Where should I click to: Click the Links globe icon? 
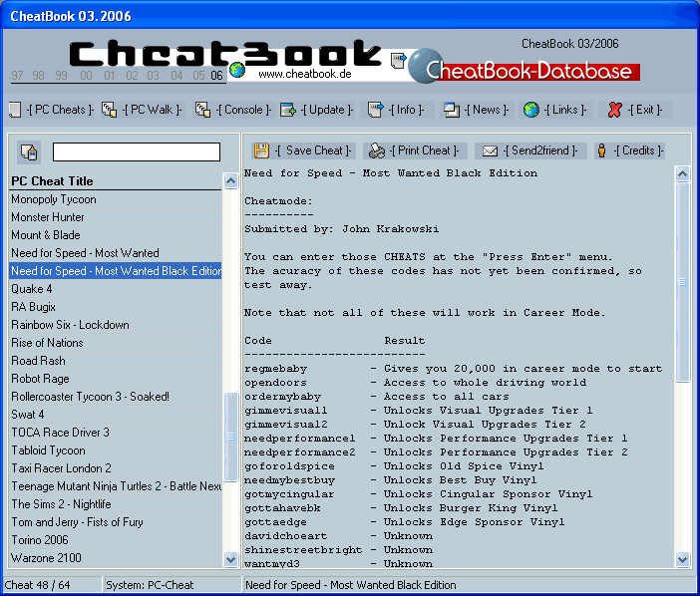531,110
